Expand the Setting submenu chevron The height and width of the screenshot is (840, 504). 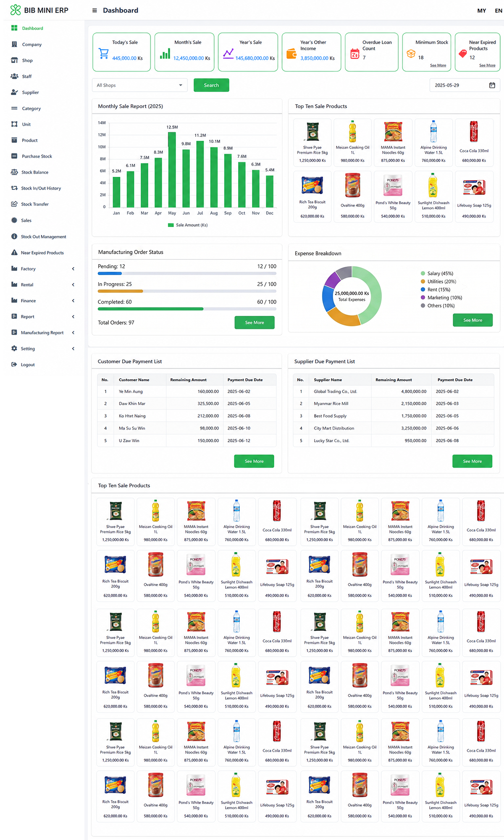[73, 349]
